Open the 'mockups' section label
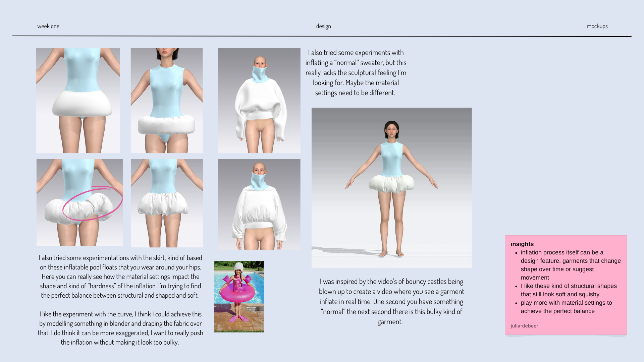 pos(597,26)
